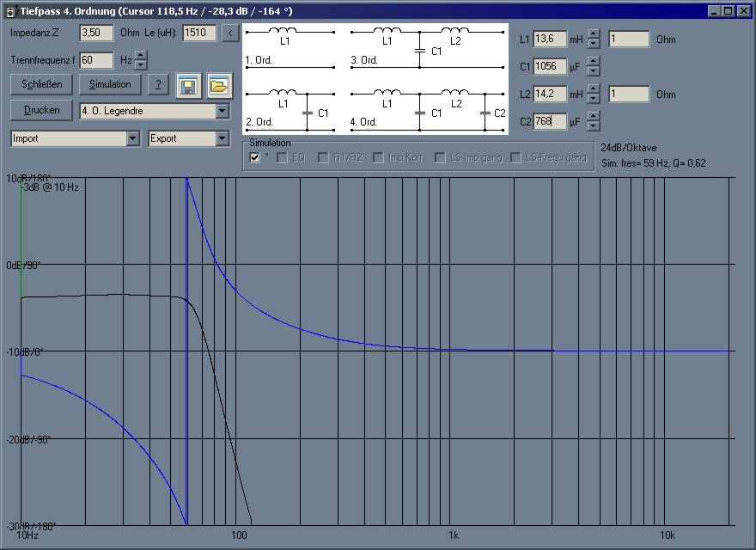
Task: Click the Trennfrequenz f input field
Action: coord(96,60)
